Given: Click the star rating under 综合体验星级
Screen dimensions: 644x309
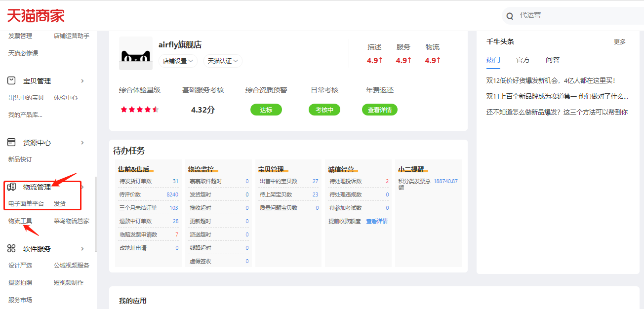Looking at the screenshot, I should coord(140,110).
